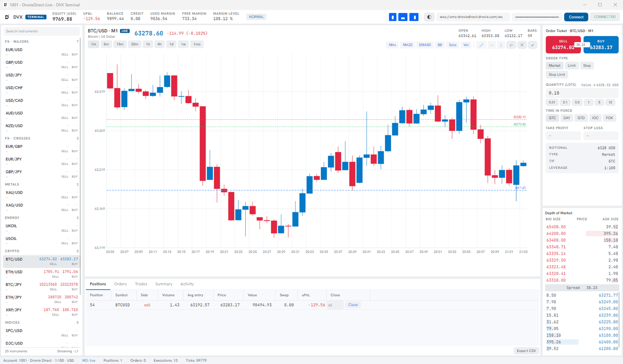This screenshot has height=364, width=623.
Task: Set time in force to GTD
Action: 581,118
